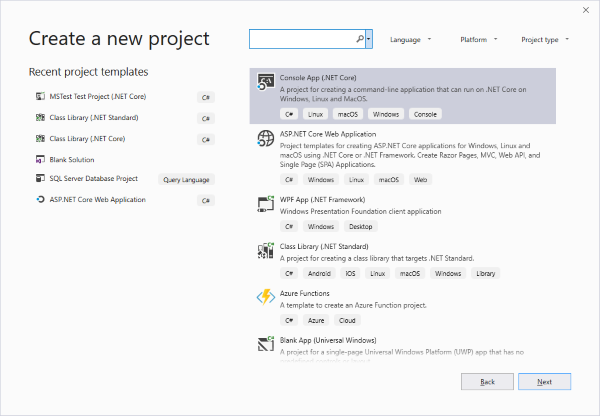Click the recent Class Library (.NET Standard) icon
Viewport: 600px width, 416px height.
(x=40, y=117)
